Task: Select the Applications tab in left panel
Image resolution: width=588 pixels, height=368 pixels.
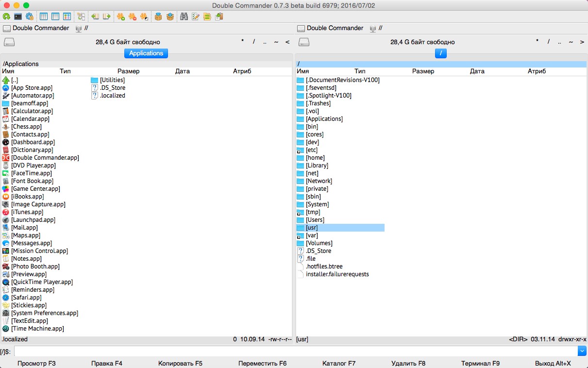Action: [x=146, y=53]
